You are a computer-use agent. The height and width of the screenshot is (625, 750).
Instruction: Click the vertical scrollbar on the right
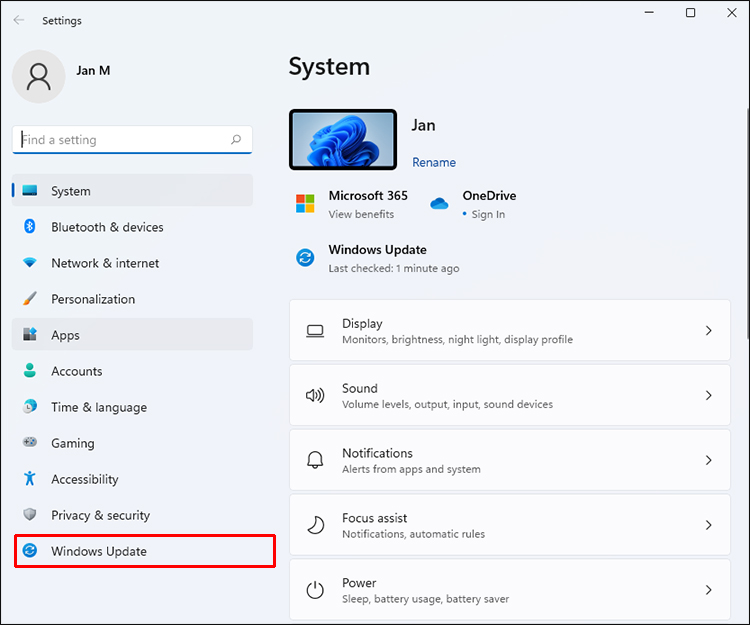747,224
